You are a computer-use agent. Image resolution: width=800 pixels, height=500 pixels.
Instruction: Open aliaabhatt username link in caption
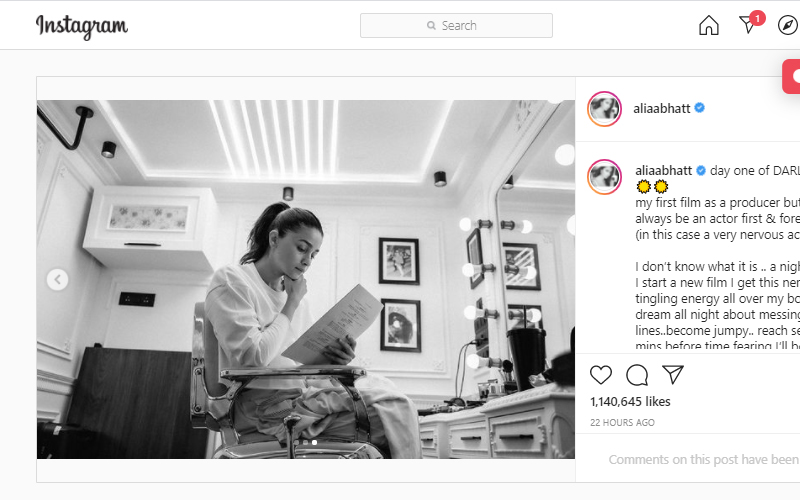click(663, 170)
